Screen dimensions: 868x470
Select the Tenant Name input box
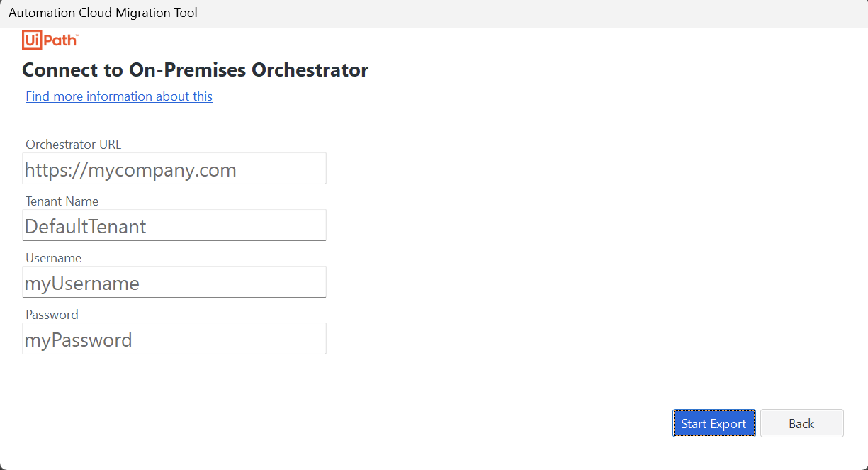point(174,225)
